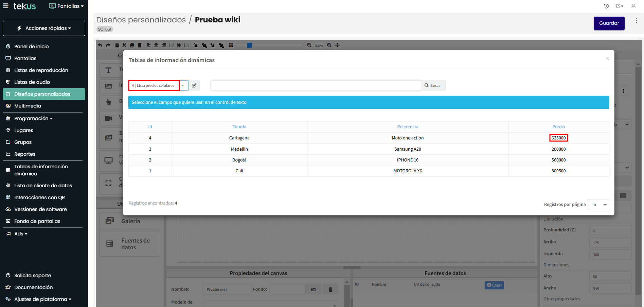
Task: Sort by the Precio column header
Action: pyautogui.click(x=558, y=127)
